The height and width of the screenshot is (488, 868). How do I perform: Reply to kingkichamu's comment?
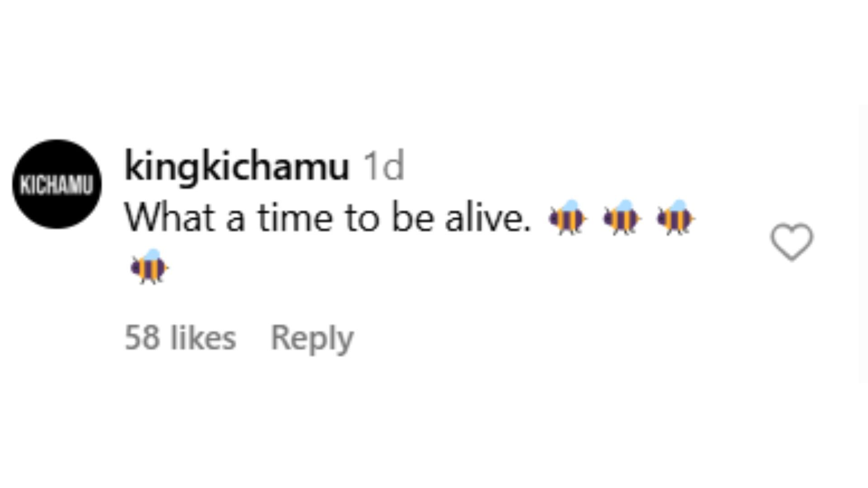312,338
